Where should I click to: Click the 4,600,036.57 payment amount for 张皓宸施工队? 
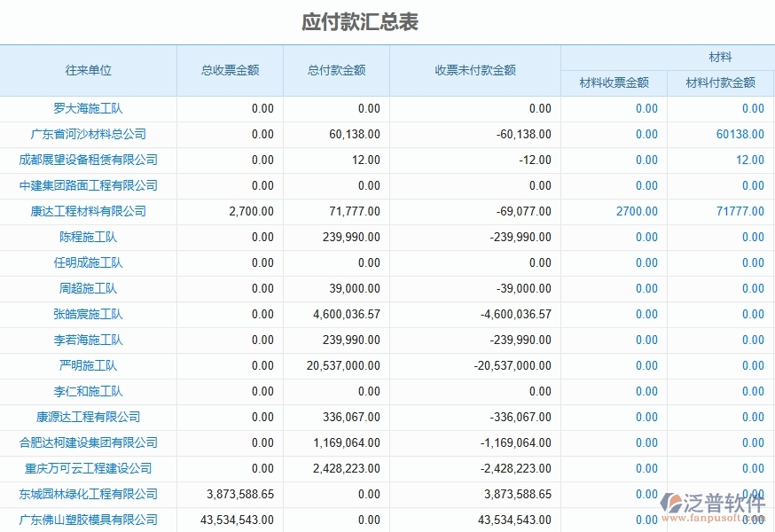(346, 314)
